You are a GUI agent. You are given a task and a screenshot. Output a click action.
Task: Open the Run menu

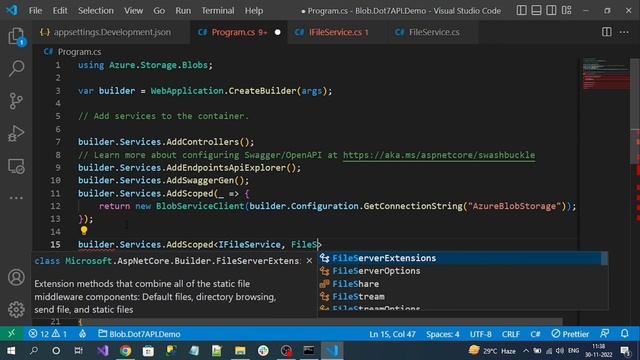click(183, 11)
